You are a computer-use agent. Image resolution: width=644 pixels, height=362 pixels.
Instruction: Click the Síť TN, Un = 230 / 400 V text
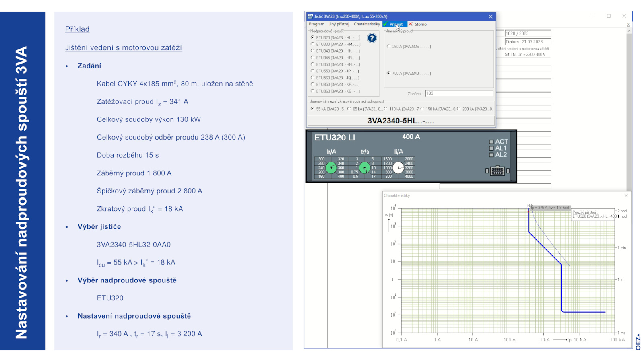(526, 54)
